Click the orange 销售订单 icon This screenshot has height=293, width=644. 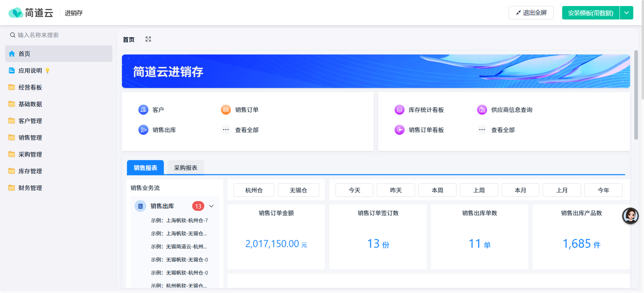(x=226, y=110)
